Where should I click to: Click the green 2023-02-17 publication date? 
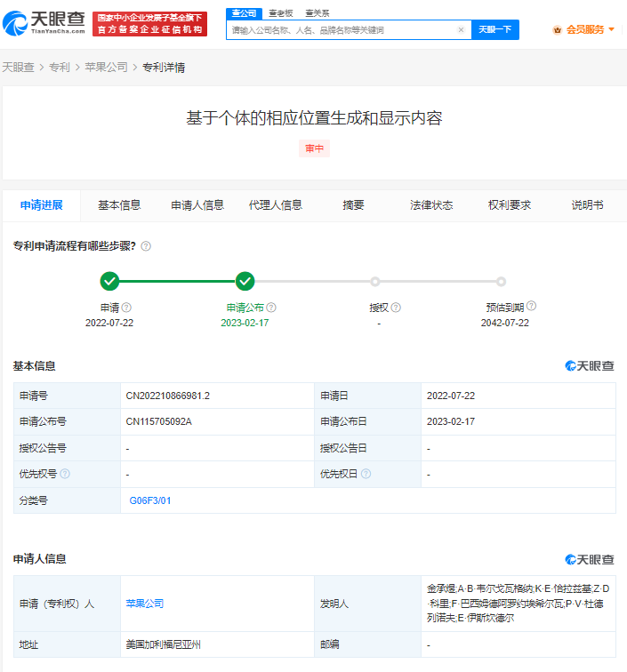click(245, 323)
